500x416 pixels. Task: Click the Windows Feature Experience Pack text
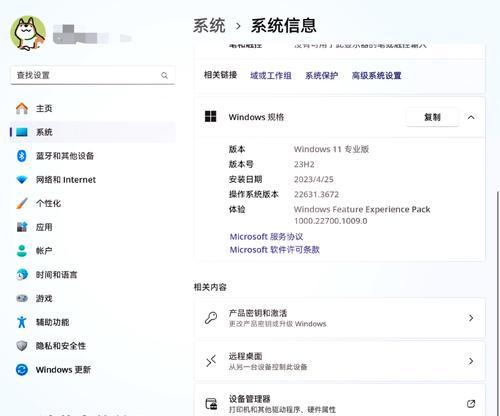(x=362, y=209)
